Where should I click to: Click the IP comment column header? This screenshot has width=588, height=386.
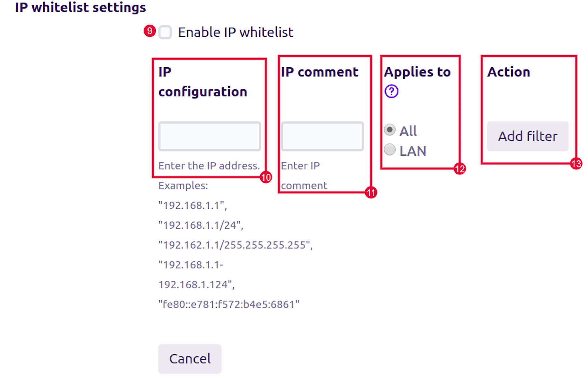click(319, 72)
